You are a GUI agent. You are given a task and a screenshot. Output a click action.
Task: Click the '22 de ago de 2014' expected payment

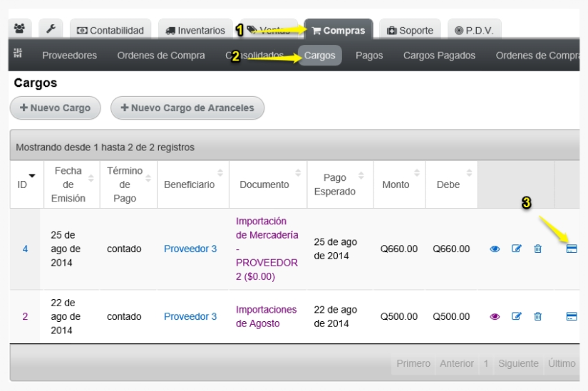[336, 316]
